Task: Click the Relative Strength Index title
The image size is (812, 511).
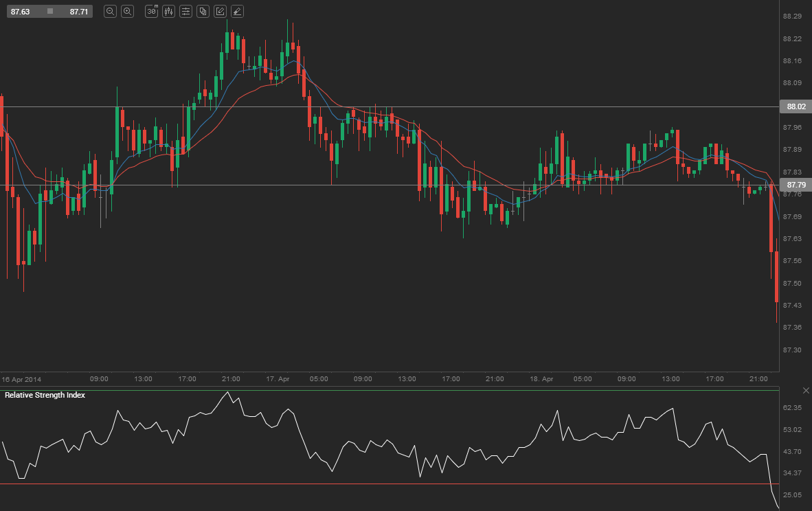Action: coord(45,396)
